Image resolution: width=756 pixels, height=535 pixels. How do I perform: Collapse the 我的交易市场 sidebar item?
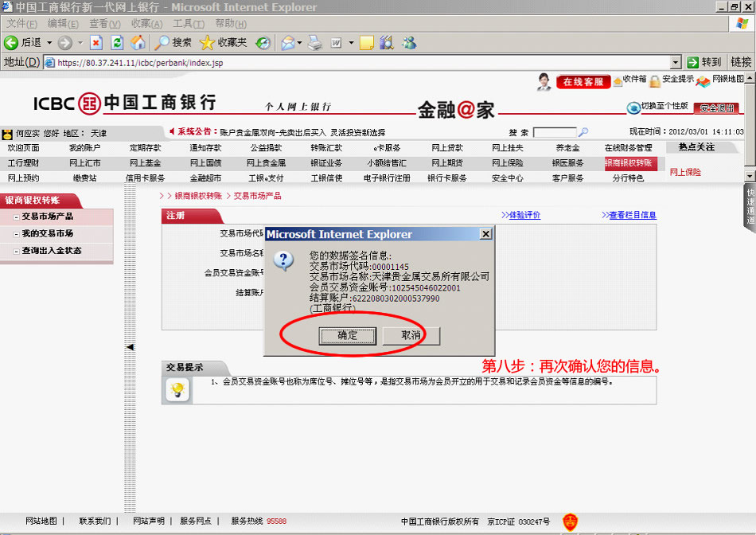pos(17,234)
